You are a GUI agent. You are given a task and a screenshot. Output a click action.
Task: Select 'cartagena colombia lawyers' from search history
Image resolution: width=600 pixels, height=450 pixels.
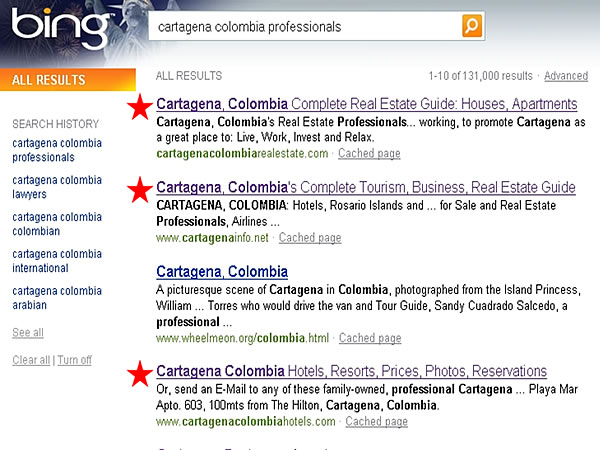point(57,187)
